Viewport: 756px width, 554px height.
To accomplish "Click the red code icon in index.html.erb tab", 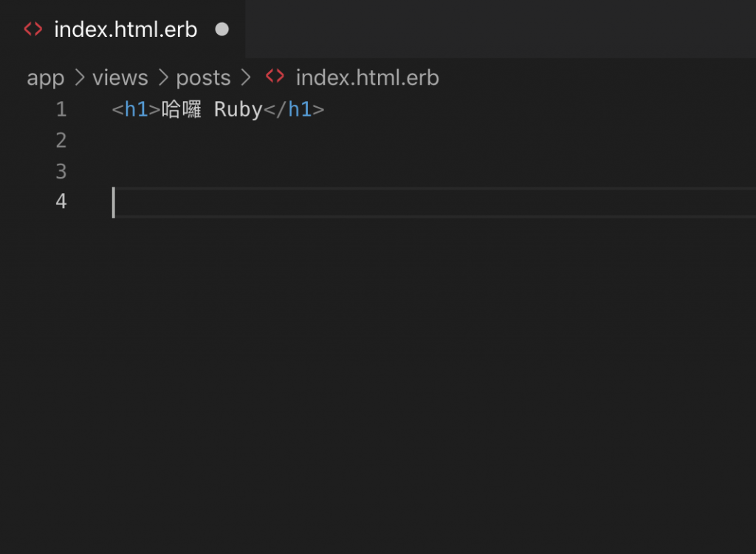I will [32, 30].
